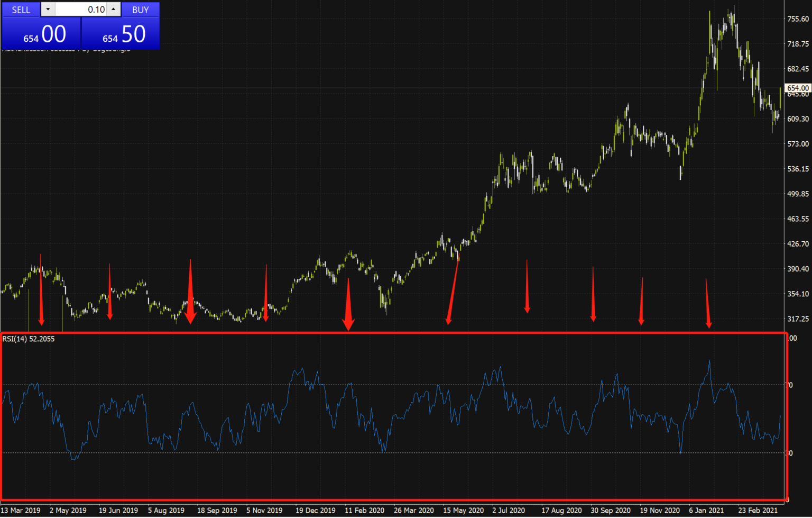
Task: Click the red arrow near 11 Feb 2020
Action: pyautogui.click(x=348, y=304)
